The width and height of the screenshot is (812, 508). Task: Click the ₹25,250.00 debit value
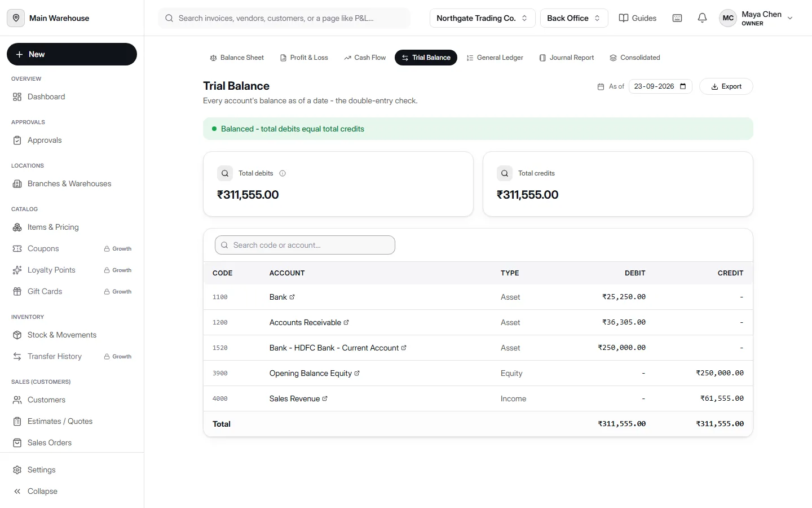coord(624,297)
